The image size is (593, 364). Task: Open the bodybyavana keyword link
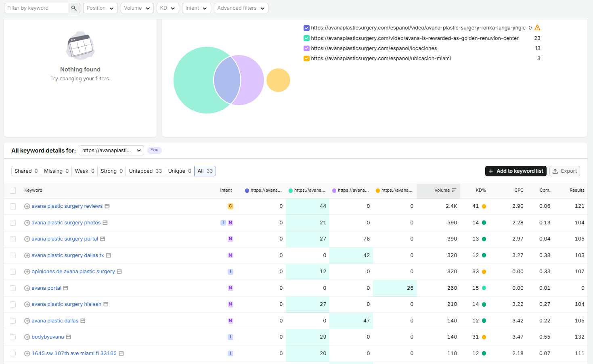tap(48, 337)
